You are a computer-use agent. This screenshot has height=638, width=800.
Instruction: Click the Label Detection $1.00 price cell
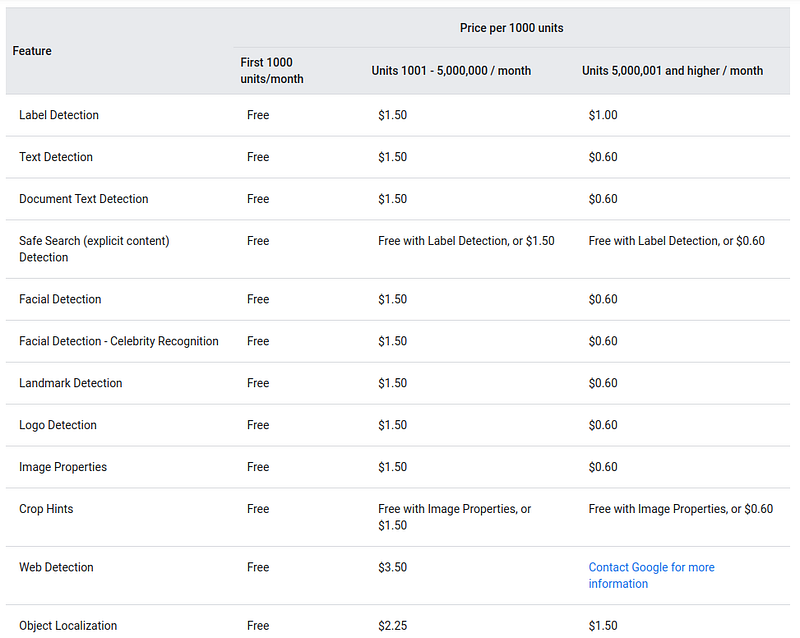[x=603, y=115]
